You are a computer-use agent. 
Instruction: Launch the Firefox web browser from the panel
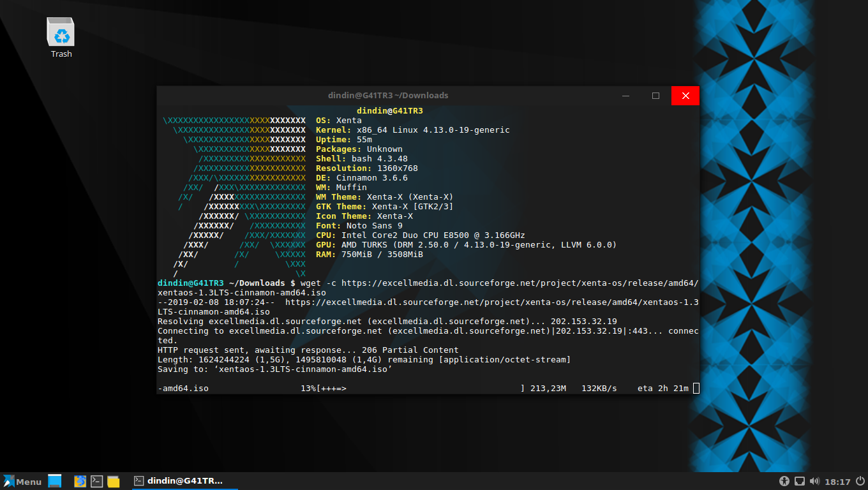pos(80,481)
